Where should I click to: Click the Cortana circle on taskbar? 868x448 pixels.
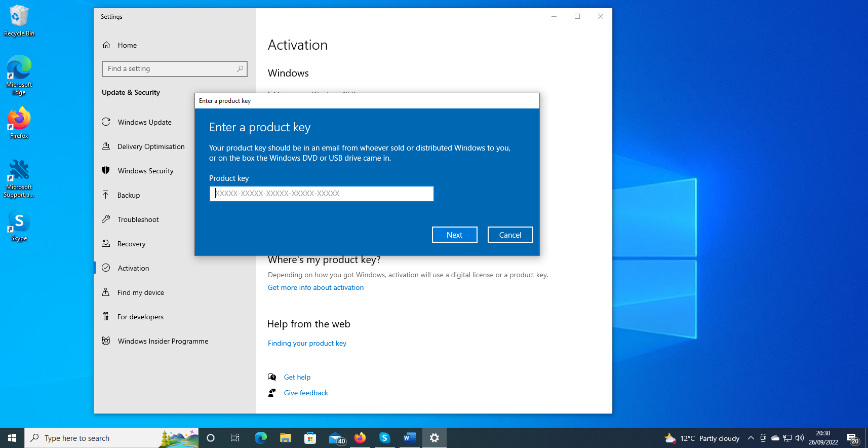click(211, 438)
